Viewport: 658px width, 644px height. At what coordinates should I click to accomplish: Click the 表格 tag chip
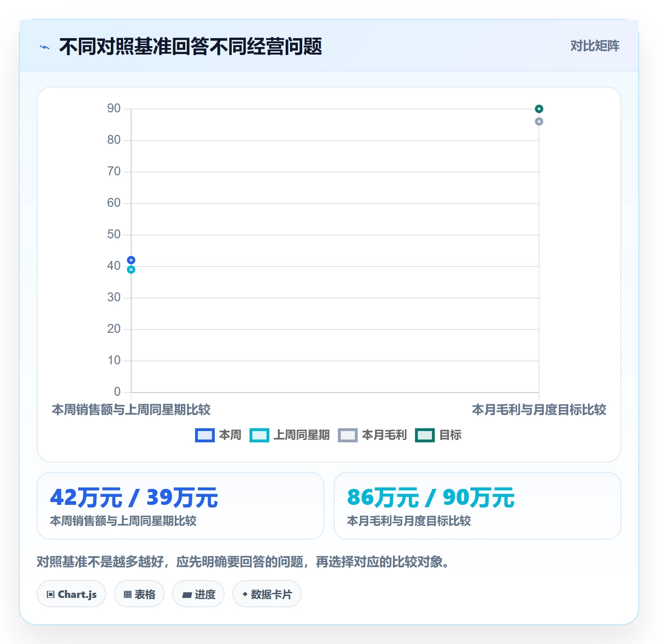tap(139, 594)
